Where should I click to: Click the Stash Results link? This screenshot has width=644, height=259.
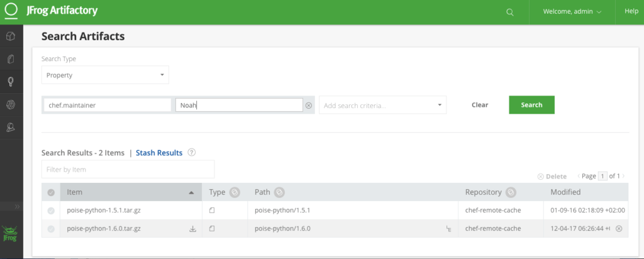[159, 153]
